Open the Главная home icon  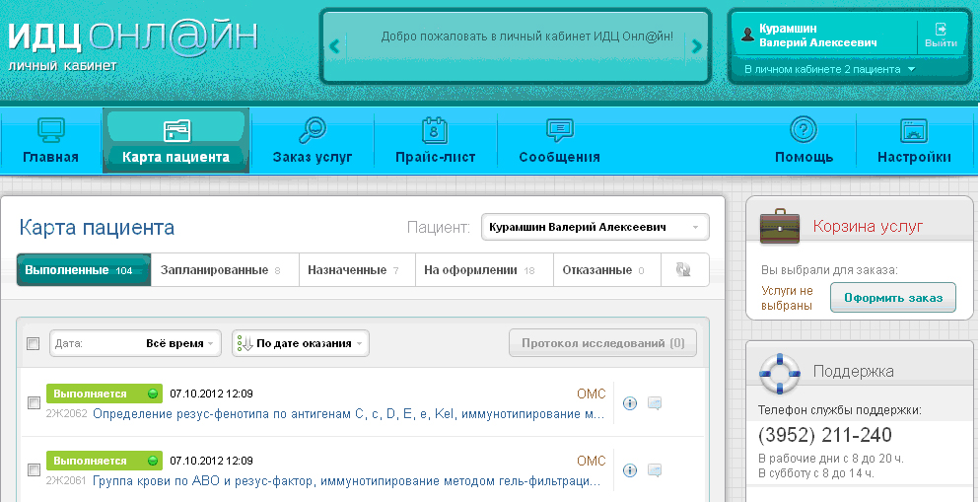(50, 130)
